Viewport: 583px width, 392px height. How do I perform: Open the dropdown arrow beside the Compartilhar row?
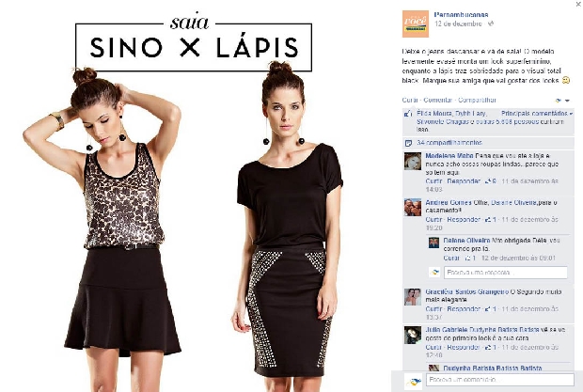(x=567, y=101)
